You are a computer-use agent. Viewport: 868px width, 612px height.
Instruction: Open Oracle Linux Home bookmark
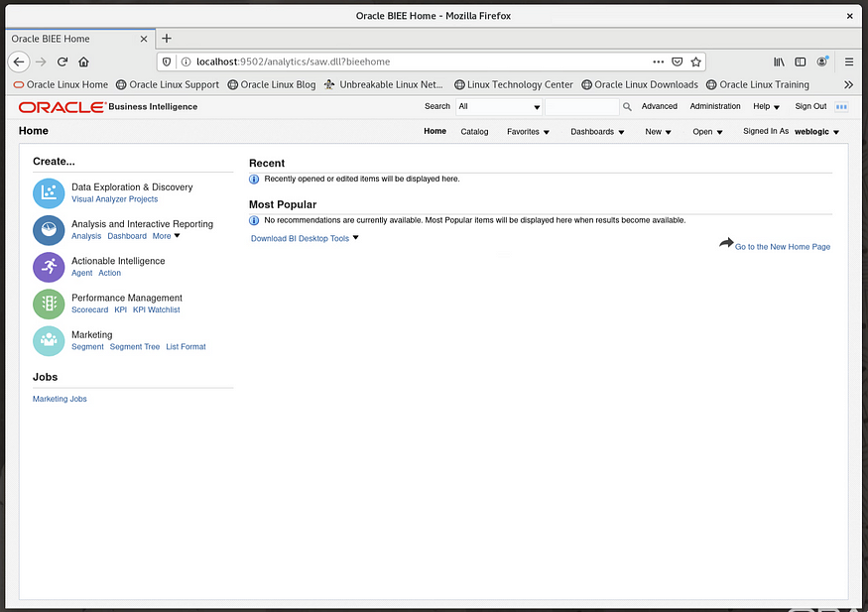[61, 84]
